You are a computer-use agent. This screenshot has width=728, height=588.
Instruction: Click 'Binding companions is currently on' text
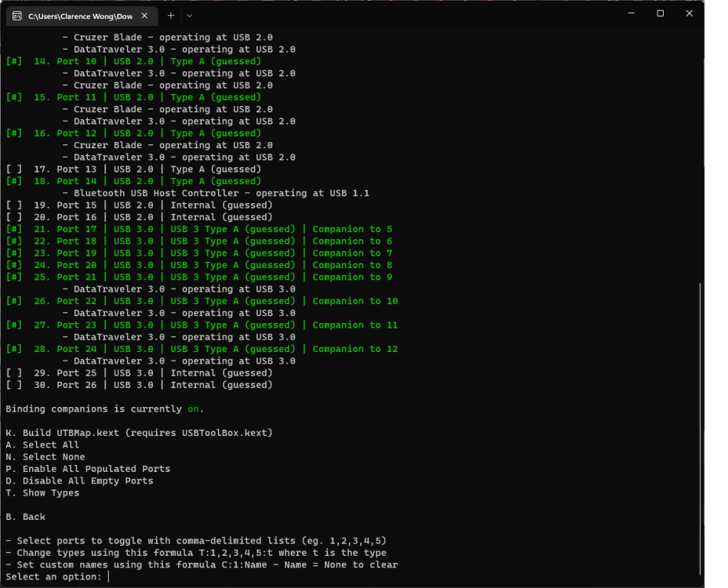point(104,409)
